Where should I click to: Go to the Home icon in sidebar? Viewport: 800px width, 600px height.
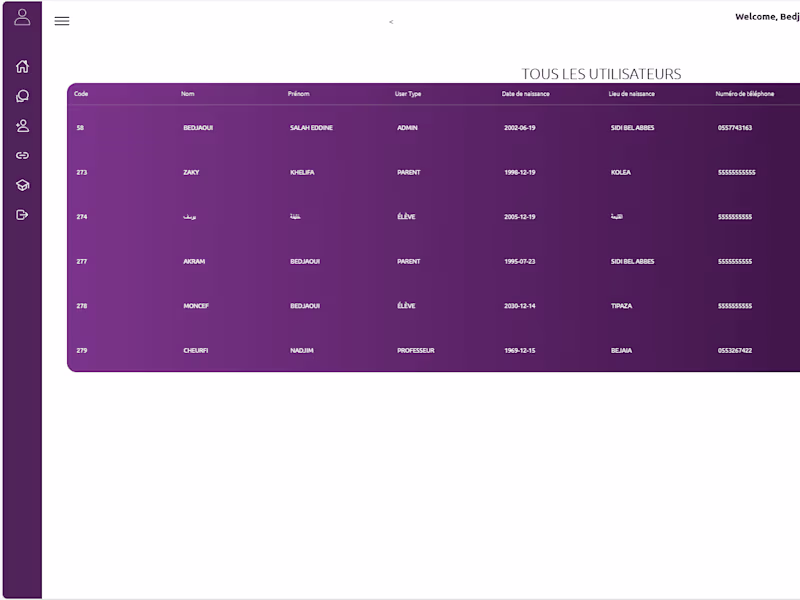click(22, 66)
